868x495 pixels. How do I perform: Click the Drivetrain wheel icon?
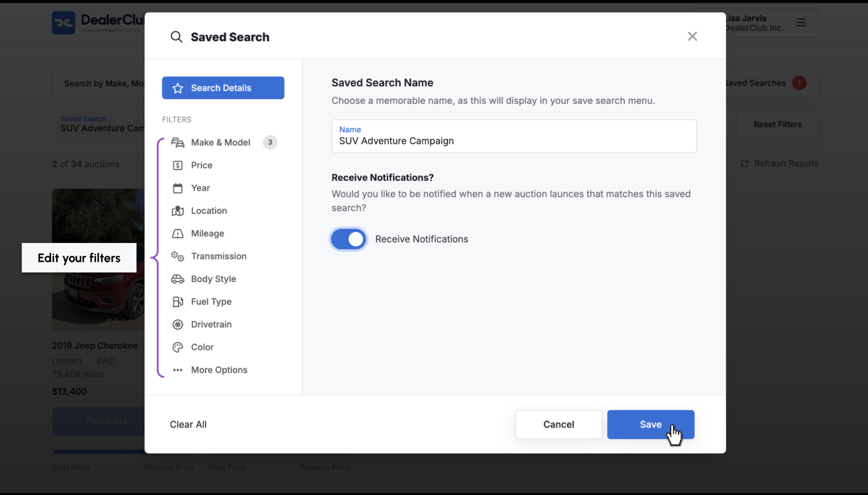(x=177, y=324)
